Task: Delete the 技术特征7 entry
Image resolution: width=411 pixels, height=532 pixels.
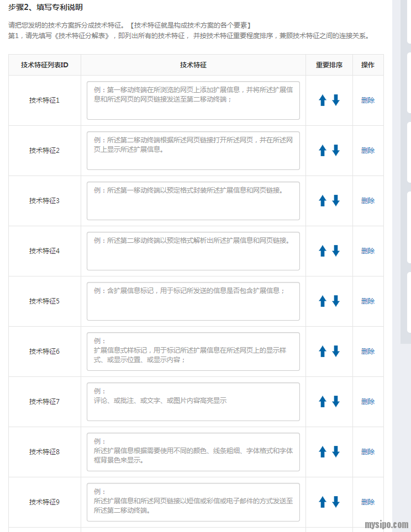Action: 367,402
